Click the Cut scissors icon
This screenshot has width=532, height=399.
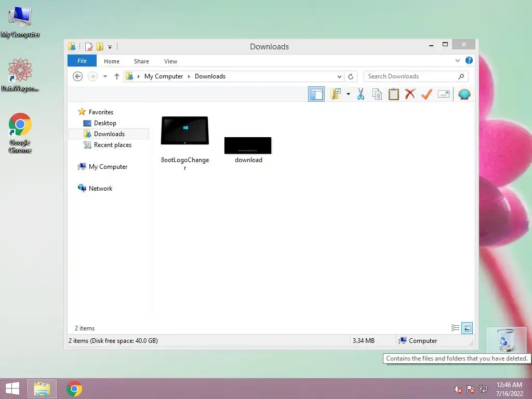(361, 94)
